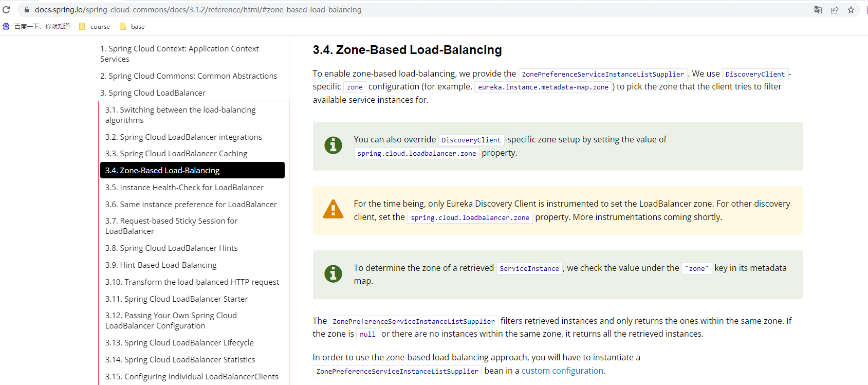Click the green info icon beside DiscoveryClient note
Viewport: 868px width, 385px height.
(333, 145)
